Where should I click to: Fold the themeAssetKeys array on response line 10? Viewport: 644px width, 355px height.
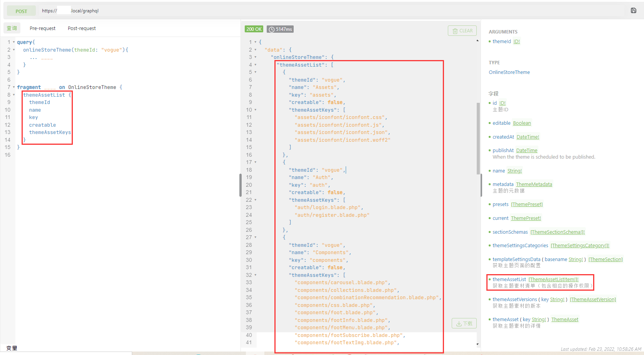pos(255,110)
